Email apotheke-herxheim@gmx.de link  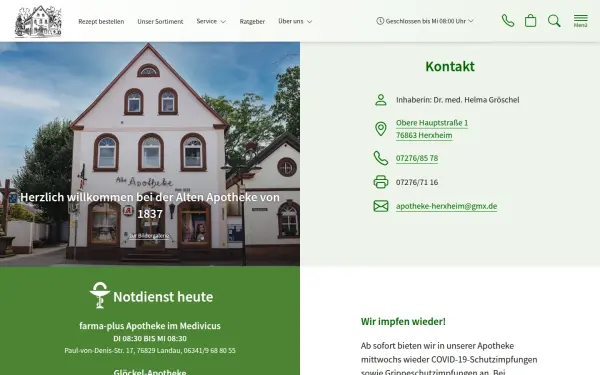[447, 206]
